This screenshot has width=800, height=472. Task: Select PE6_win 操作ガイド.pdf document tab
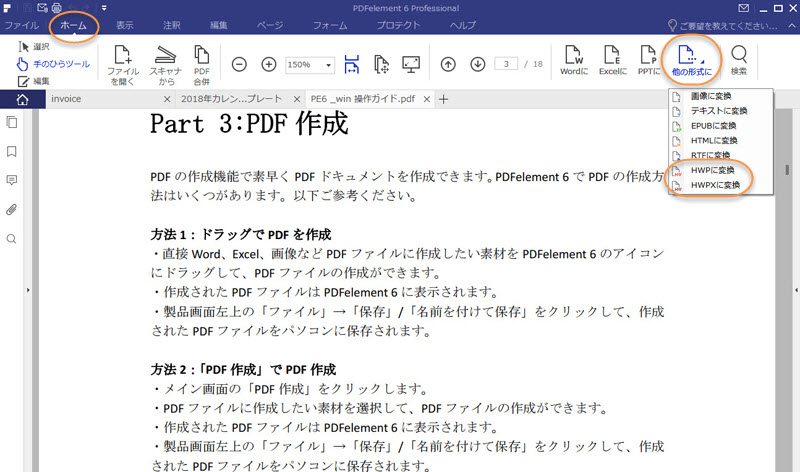click(363, 99)
